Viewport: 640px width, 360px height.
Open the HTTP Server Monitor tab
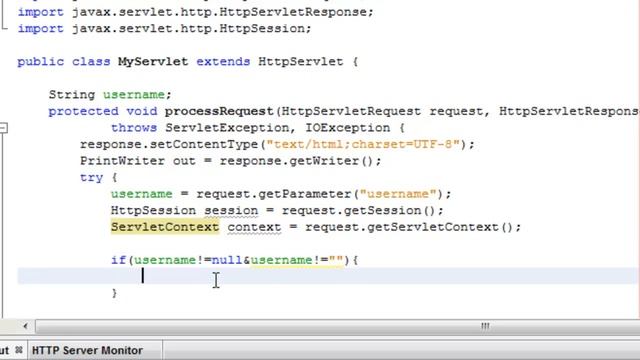coord(87,350)
